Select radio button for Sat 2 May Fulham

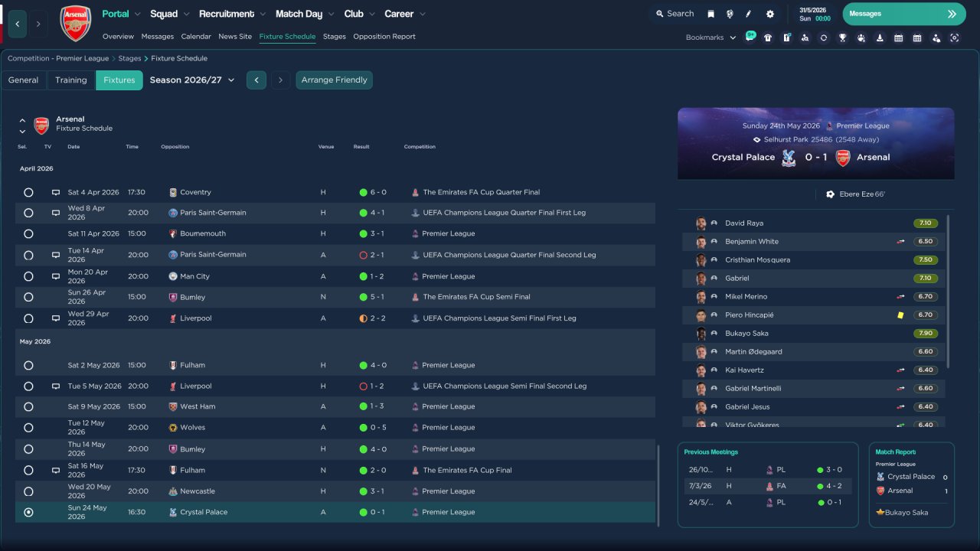click(28, 365)
